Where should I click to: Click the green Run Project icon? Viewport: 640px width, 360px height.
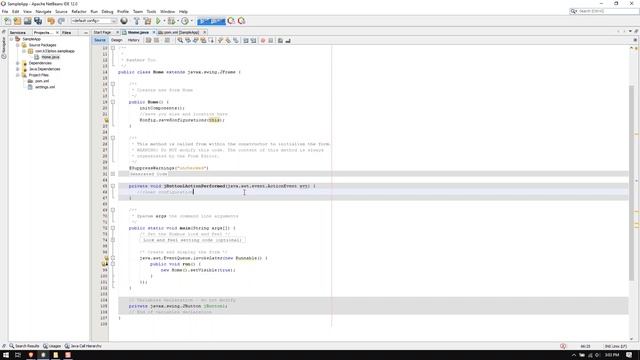coord(158,21)
